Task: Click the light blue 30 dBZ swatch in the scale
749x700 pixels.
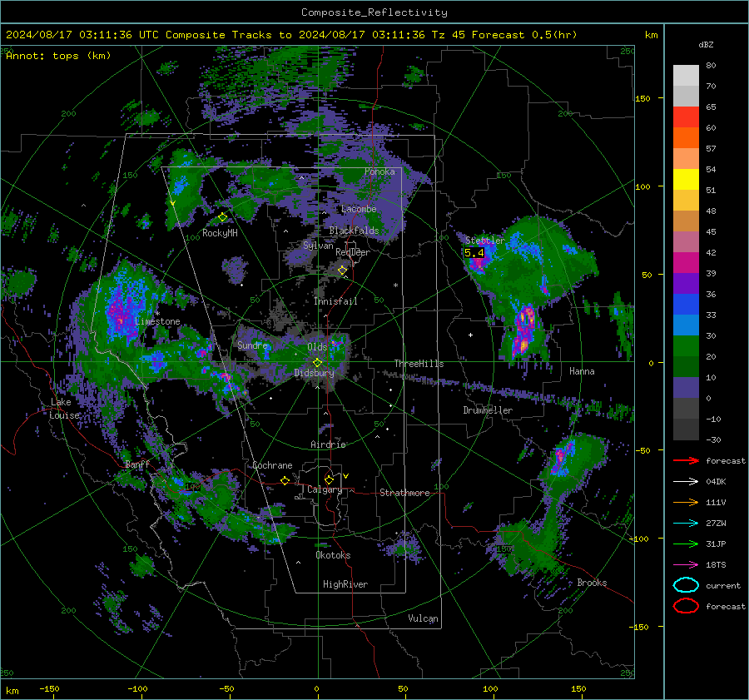Action: pos(686,325)
